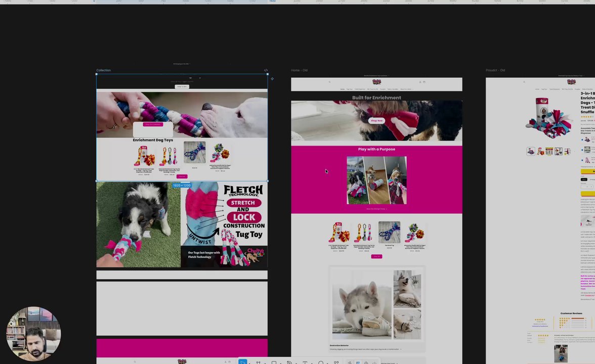Click the cart icon in Home frame header
Screen dimensions: 595x364
click(424, 82)
